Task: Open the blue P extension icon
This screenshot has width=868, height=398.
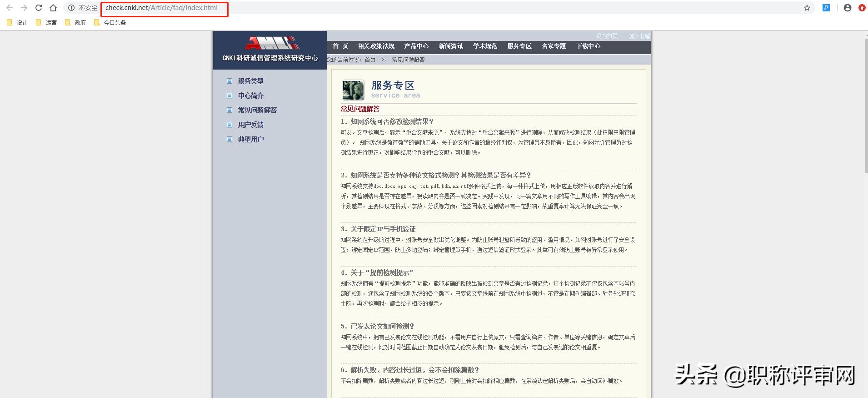Action: 826,8
